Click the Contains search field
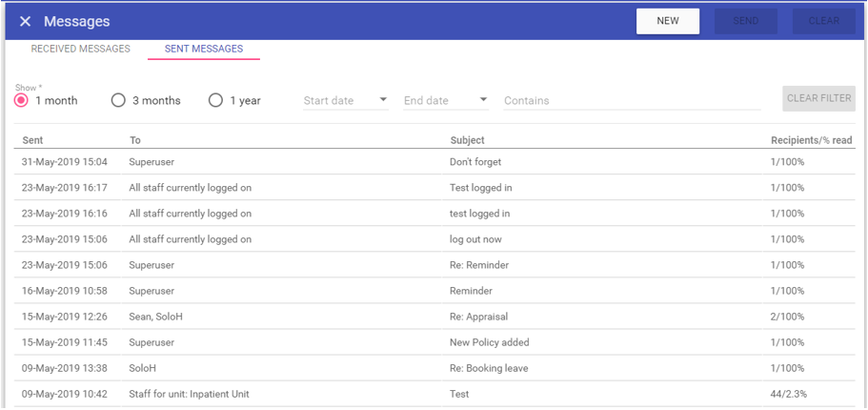Screen dimensions: 868x410 pyautogui.click(x=629, y=100)
